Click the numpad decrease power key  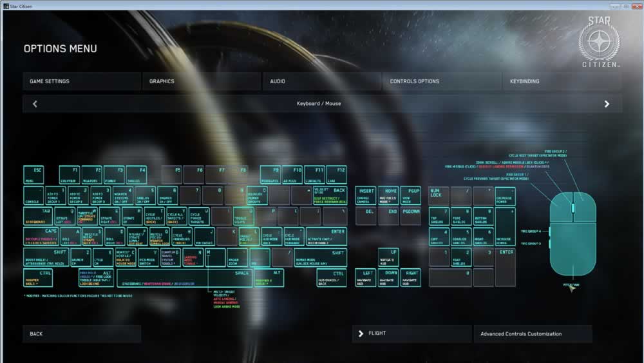coord(505,195)
